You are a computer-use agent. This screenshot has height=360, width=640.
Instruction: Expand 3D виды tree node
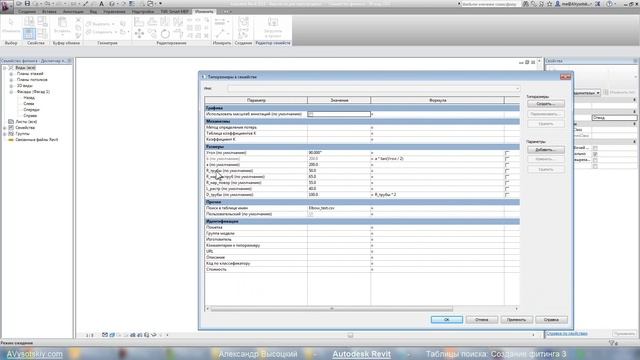[11, 86]
